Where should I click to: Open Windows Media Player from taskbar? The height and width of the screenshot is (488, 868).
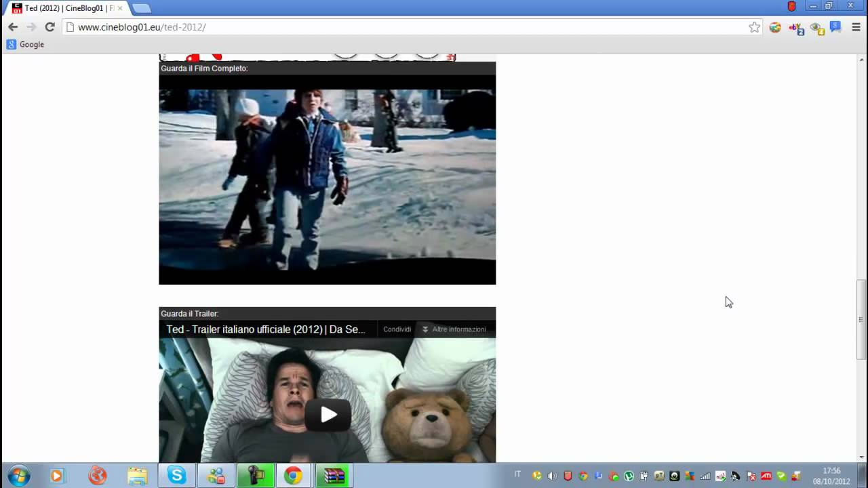[x=57, y=476]
